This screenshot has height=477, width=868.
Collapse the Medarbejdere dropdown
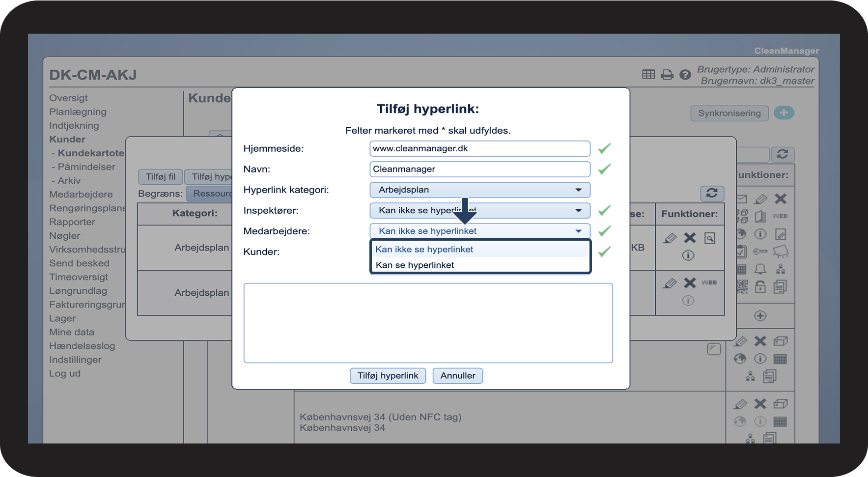tap(480, 231)
